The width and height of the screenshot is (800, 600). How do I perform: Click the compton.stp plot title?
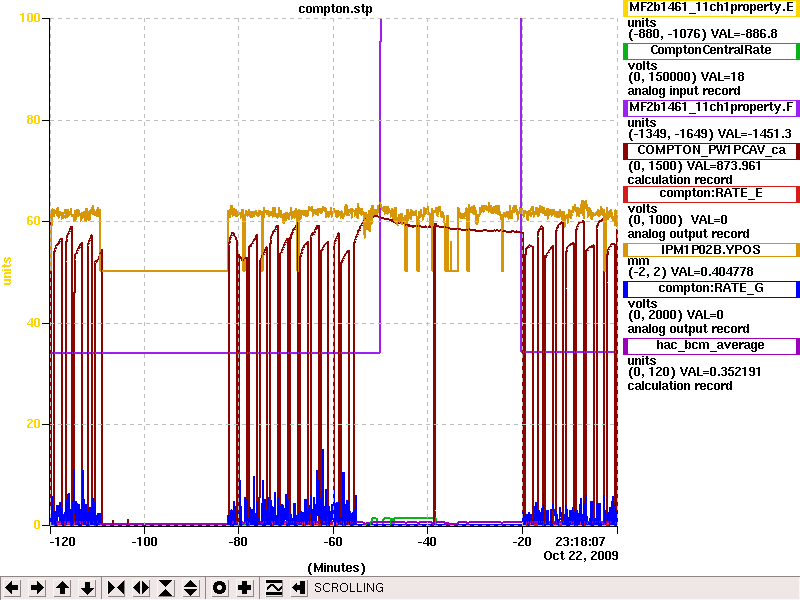click(335, 9)
